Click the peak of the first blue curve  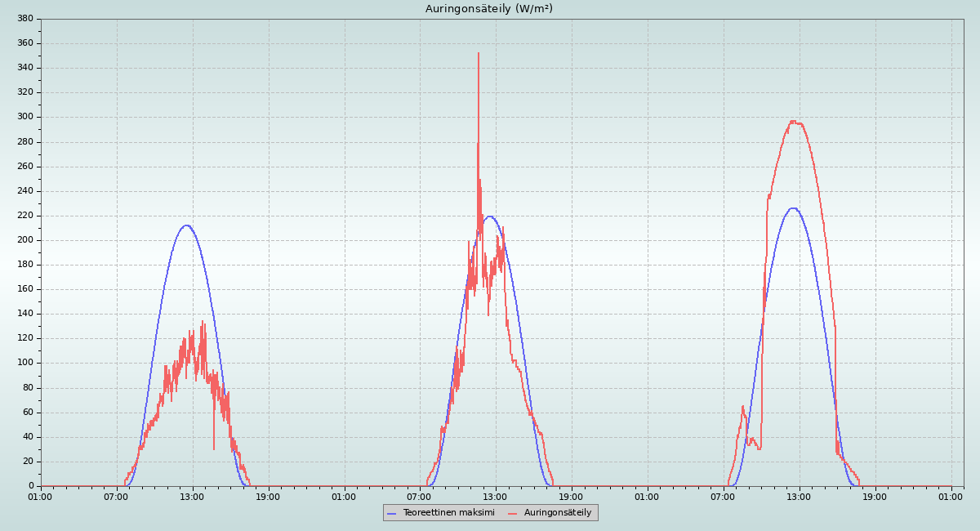tap(186, 225)
